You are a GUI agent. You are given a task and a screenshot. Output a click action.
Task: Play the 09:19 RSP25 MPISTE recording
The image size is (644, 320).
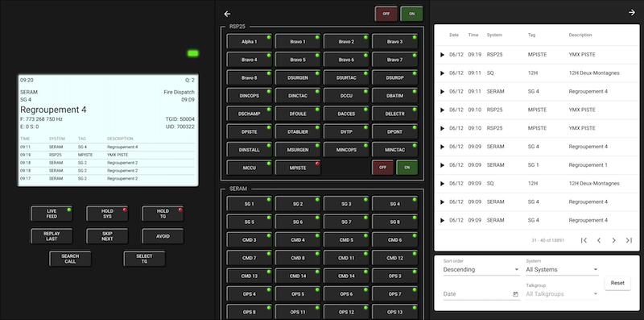pos(442,55)
